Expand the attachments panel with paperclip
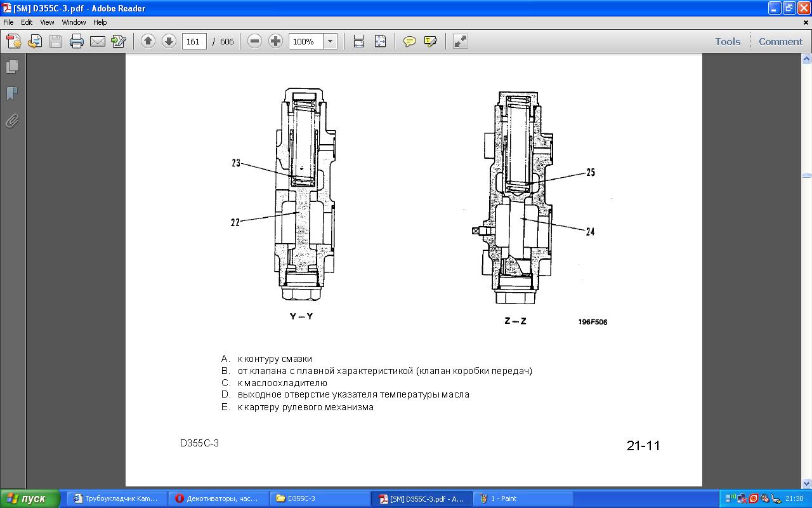Screen dimensions: 812x508 coord(12,121)
